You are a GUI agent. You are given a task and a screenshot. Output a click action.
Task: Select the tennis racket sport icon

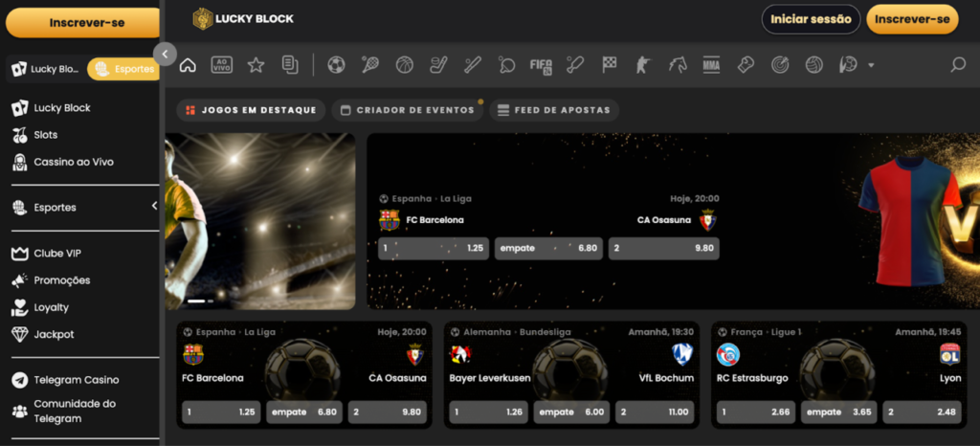pos(370,65)
